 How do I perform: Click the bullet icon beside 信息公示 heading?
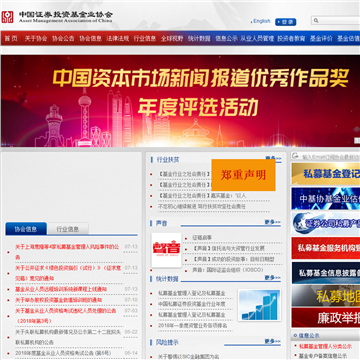(295, 336)
